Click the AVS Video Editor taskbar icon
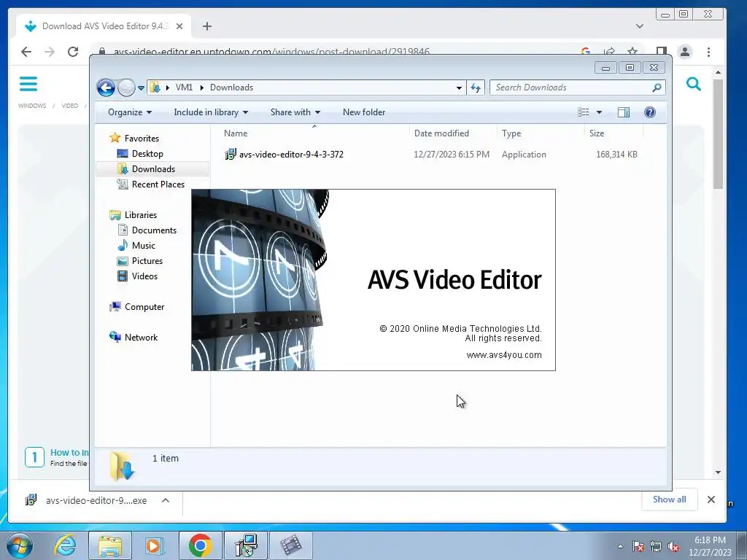This screenshot has width=747, height=560. point(291,545)
